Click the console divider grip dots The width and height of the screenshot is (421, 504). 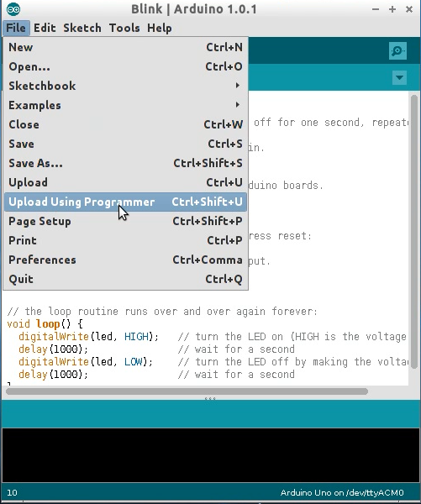[210, 398]
